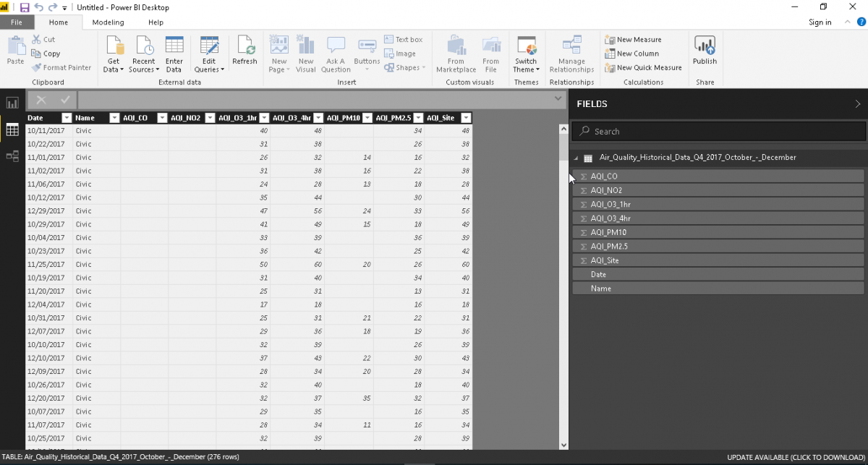Open Relationships view in left sidebar
The height and width of the screenshot is (465, 868).
click(12, 155)
